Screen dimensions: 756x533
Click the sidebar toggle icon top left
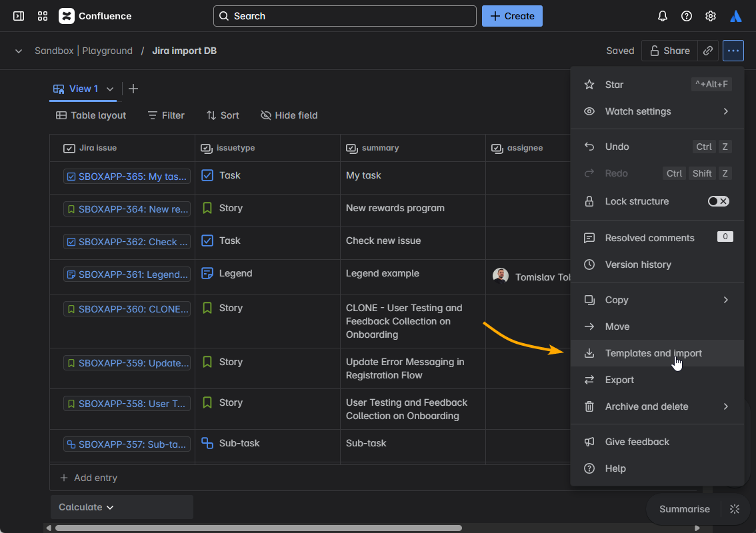coord(18,15)
